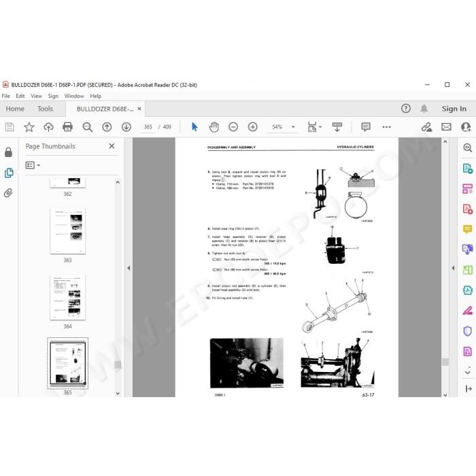
Task: Go to previous page arrow
Action: (107, 127)
